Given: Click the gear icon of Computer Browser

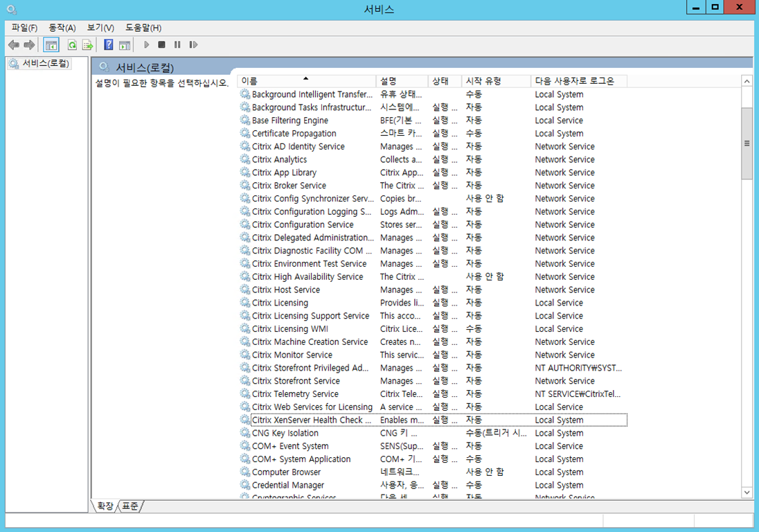Looking at the screenshot, I should click(x=245, y=472).
